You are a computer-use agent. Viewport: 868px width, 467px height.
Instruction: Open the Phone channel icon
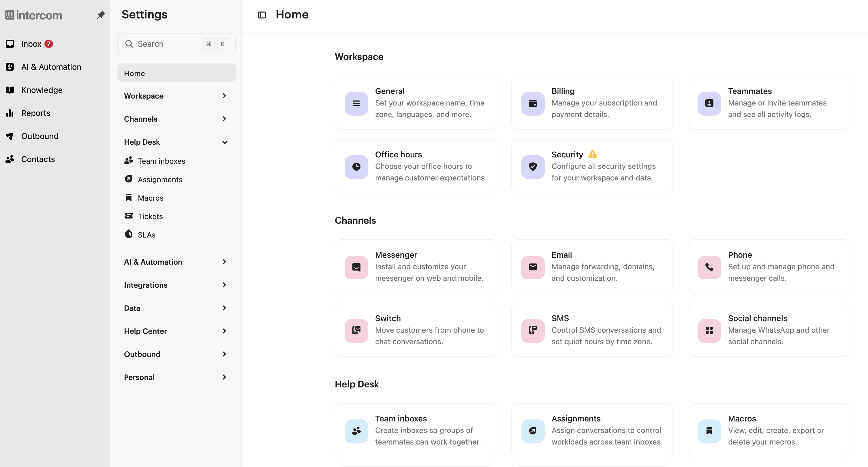point(709,267)
